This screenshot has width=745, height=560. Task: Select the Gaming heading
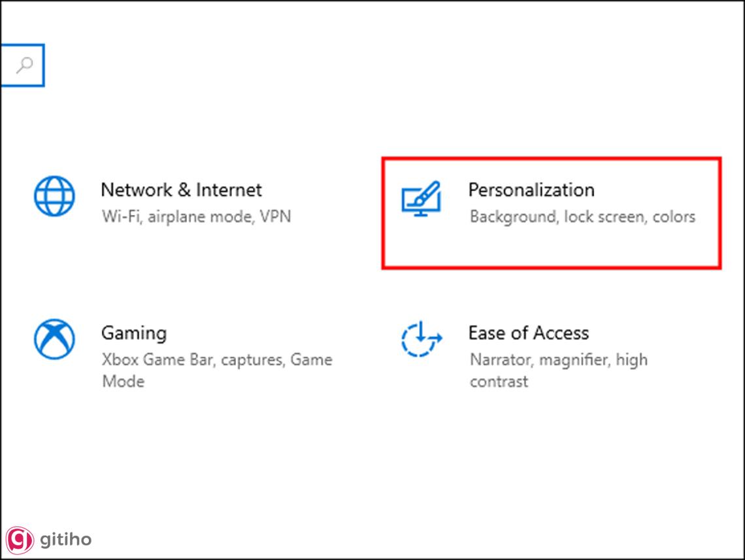coord(133,333)
